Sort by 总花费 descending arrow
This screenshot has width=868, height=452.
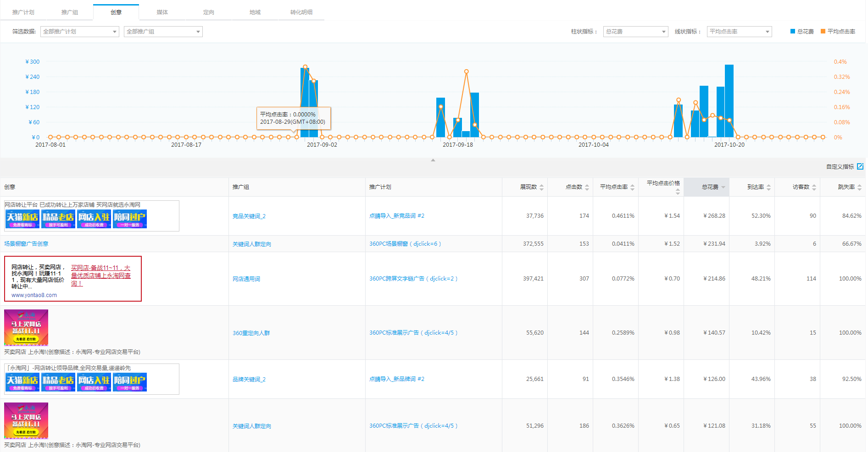coord(723,187)
